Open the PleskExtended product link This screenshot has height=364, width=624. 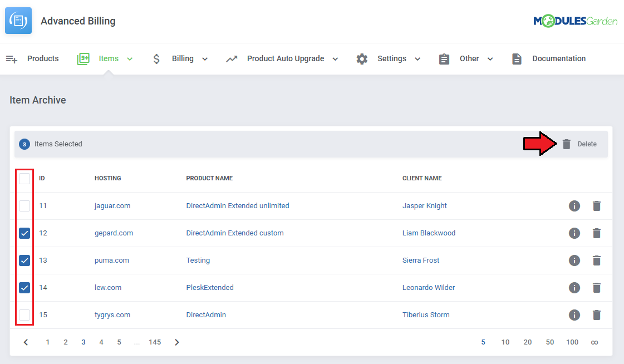[x=210, y=288]
